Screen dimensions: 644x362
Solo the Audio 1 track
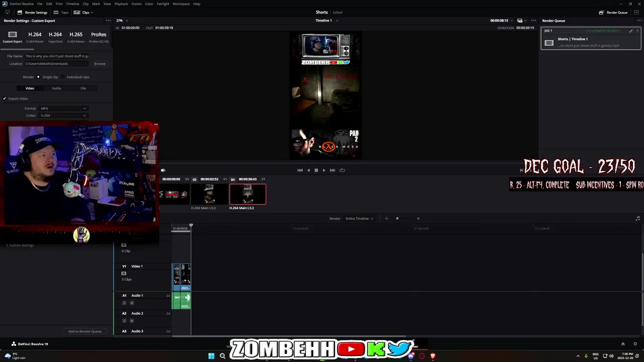(124, 303)
